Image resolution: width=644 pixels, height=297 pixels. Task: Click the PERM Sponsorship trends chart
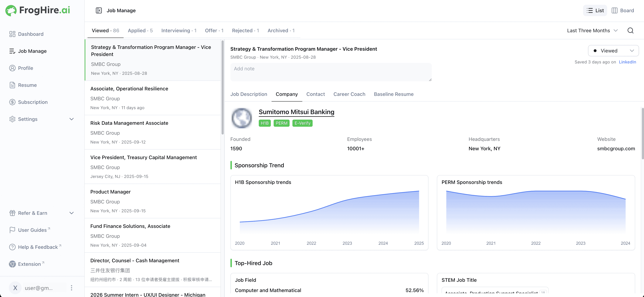(536, 212)
